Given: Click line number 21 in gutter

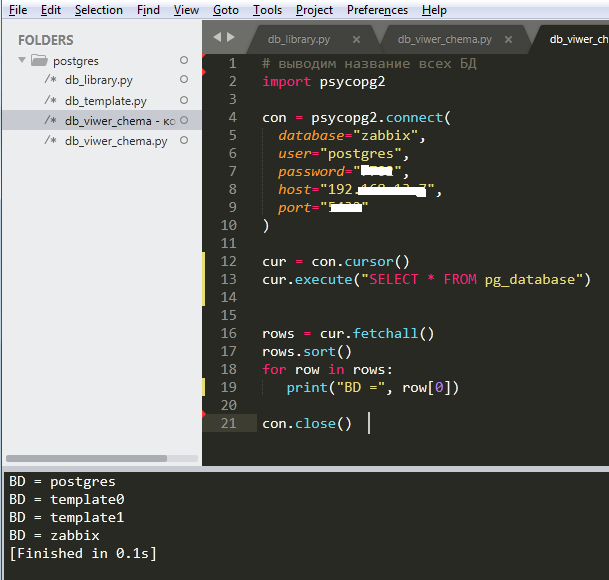Looking at the screenshot, I should click(228, 423).
